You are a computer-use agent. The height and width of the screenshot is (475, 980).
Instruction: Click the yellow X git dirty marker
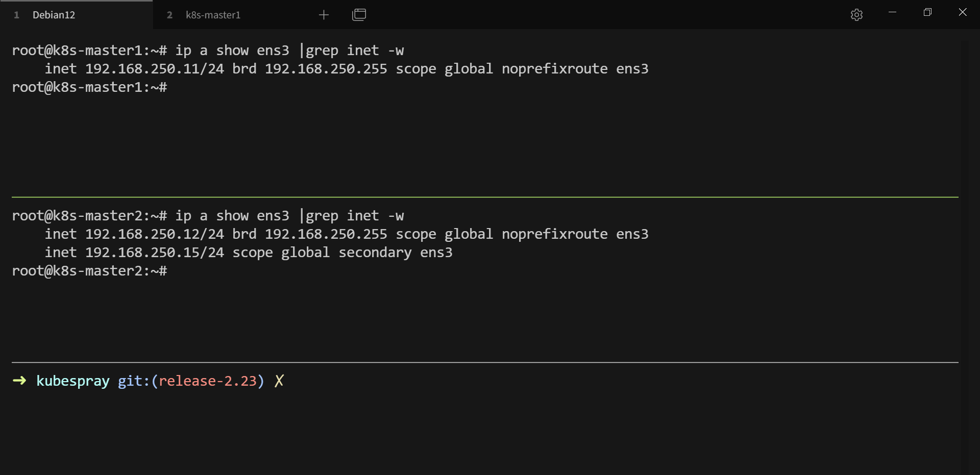279,381
